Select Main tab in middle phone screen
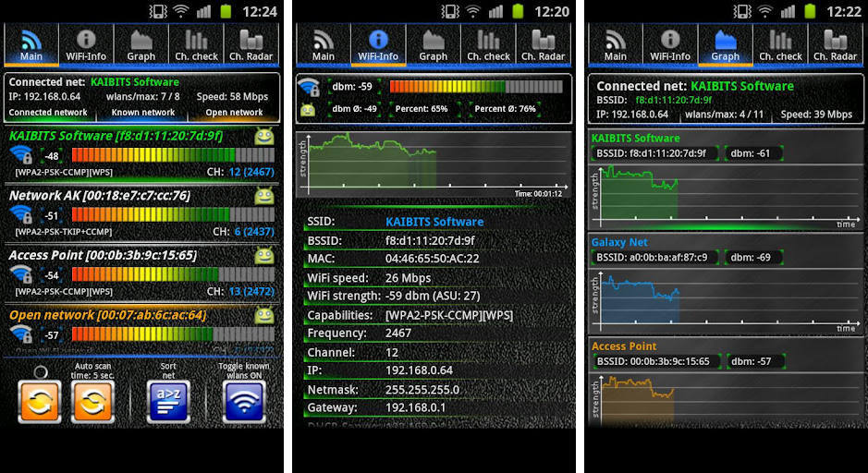Screen dimensions: 868x473 (x=324, y=45)
